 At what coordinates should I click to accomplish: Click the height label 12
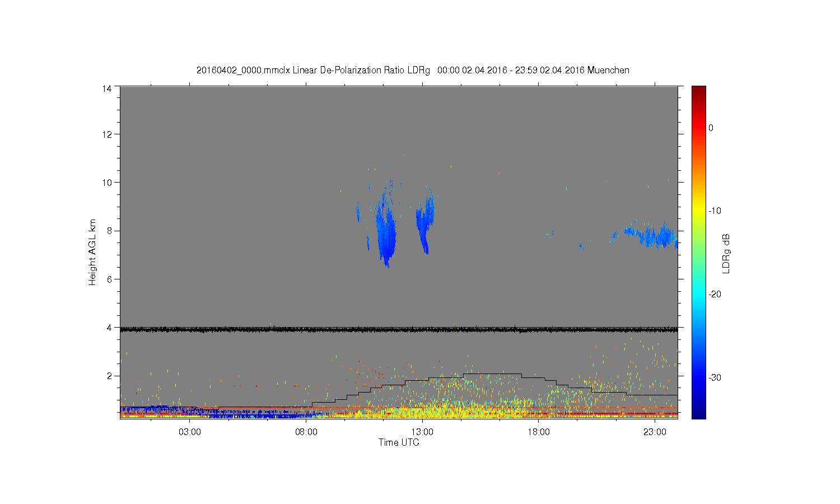[x=107, y=134]
